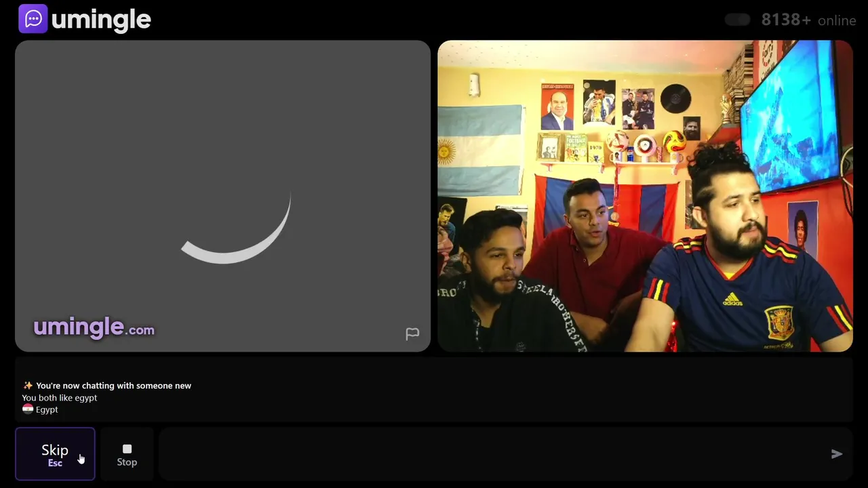Select the stranger's webcam video feed
This screenshot has width=868, height=488.
pyautogui.click(x=645, y=196)
